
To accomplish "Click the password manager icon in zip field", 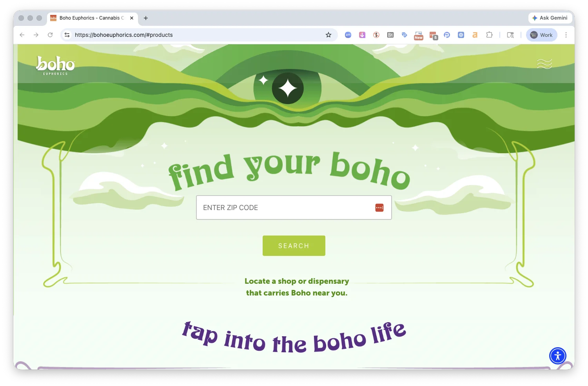I will [379, 208].
